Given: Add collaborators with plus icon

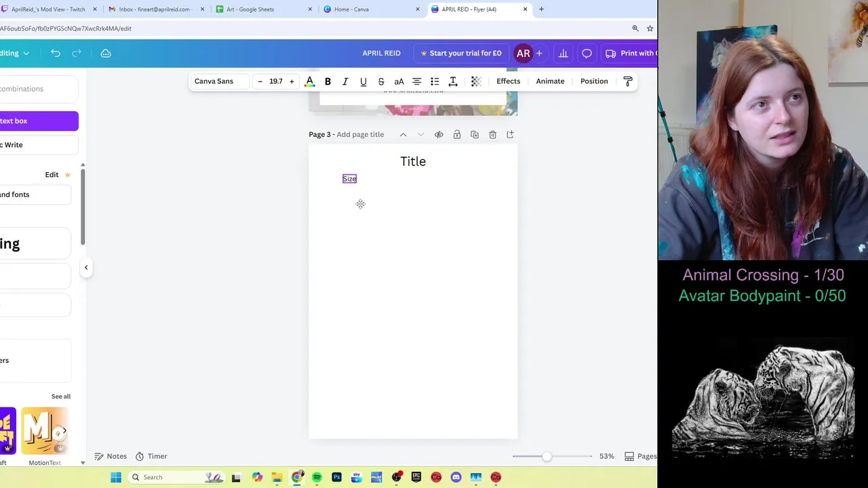Looking at the screenshot, I should [539, 53].
